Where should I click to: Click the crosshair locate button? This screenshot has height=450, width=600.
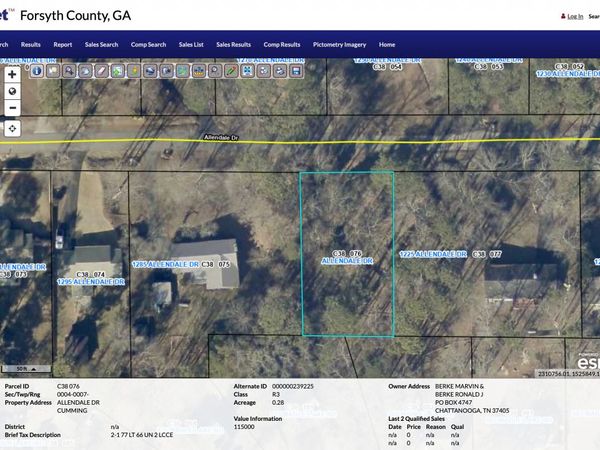12,129
